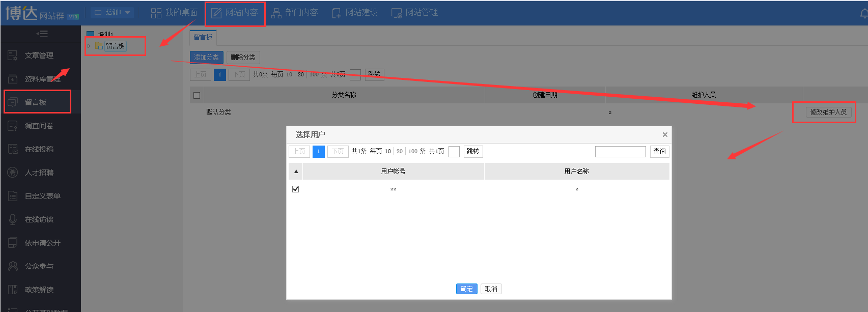The image size is (868, 312).
Task: Expand the 留言板 tree node arrow
Action: (89, 46)
